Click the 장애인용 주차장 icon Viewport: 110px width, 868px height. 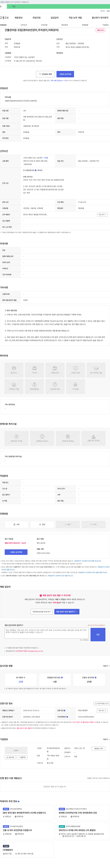click(16, 438)
